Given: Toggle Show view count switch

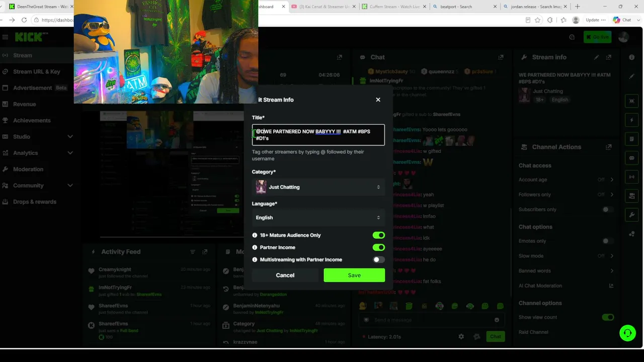Looking at the screenshot, I should pyautogui.click(x=608, y=317).
